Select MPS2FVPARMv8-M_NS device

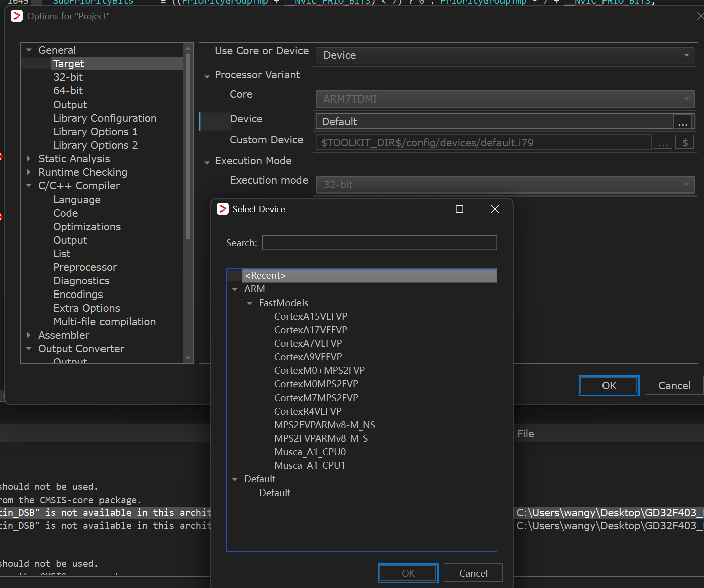pos(325,425)
